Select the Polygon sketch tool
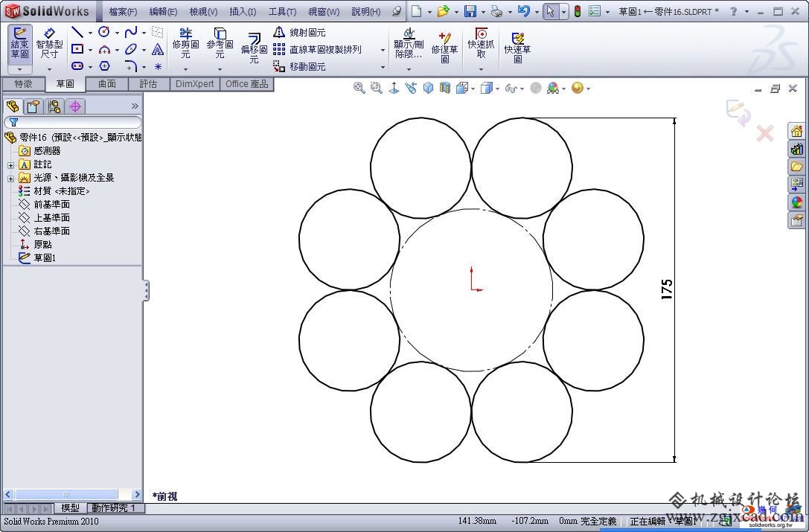This screenshot has height=532, width=809. point(104,66)
